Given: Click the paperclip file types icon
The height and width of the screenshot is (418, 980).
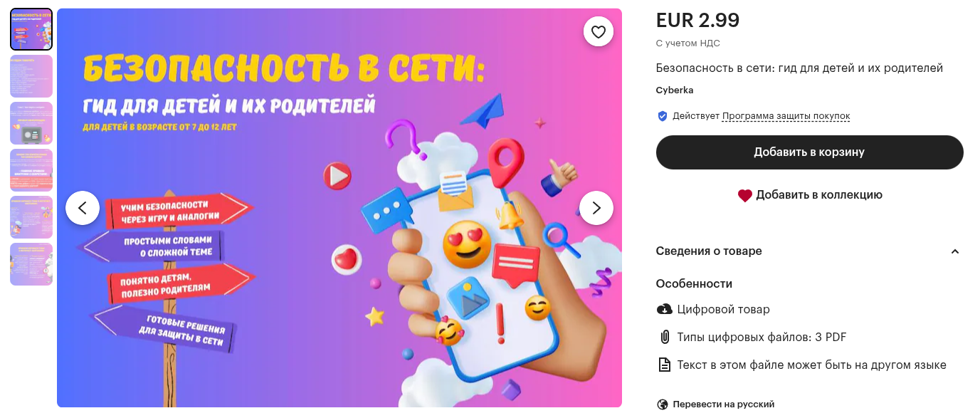Looking at the screenshot, I should coord(664,337).
